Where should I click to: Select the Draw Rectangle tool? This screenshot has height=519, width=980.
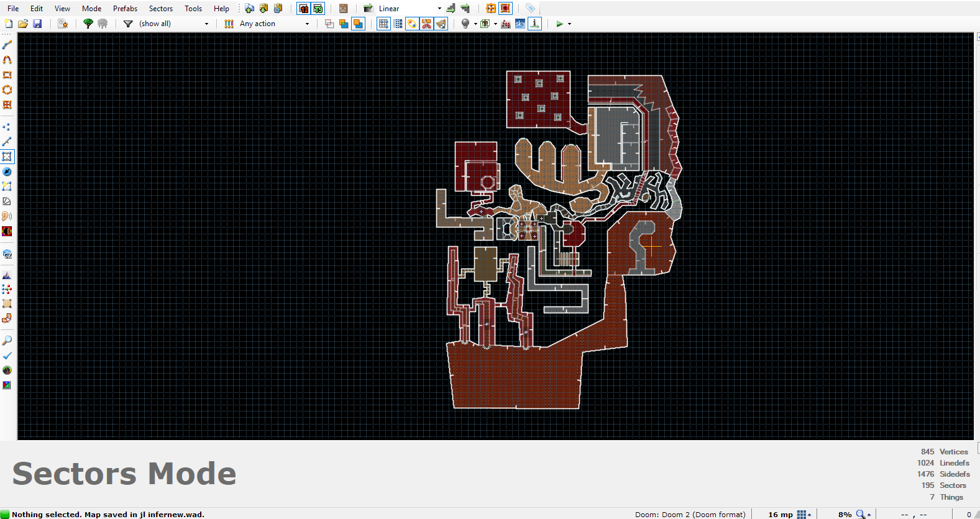pos(7,75)
